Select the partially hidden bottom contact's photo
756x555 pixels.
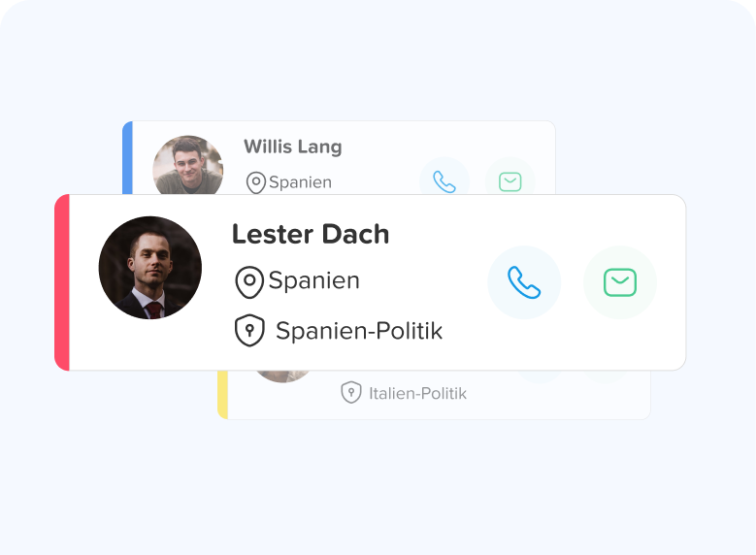click(x=283, y=376)
